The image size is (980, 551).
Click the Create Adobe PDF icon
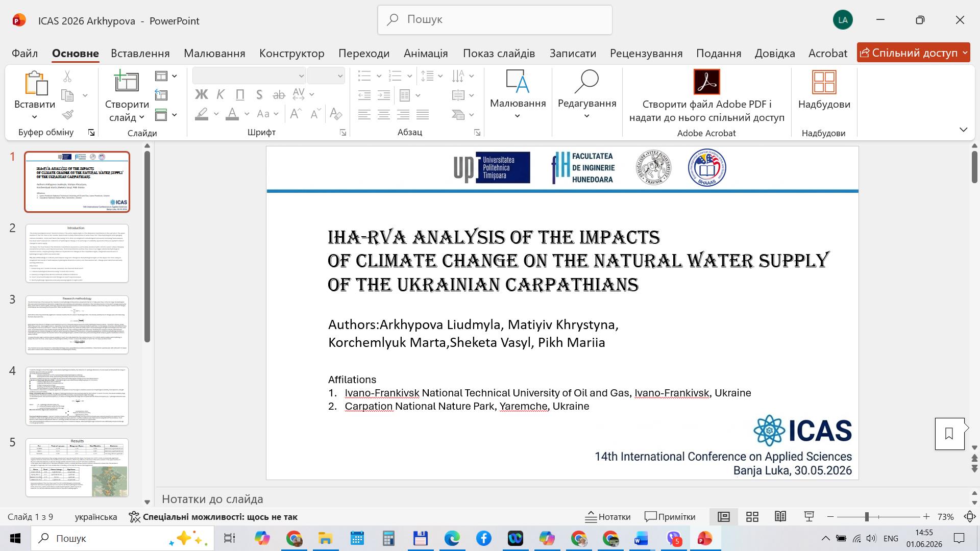(706, 82)
